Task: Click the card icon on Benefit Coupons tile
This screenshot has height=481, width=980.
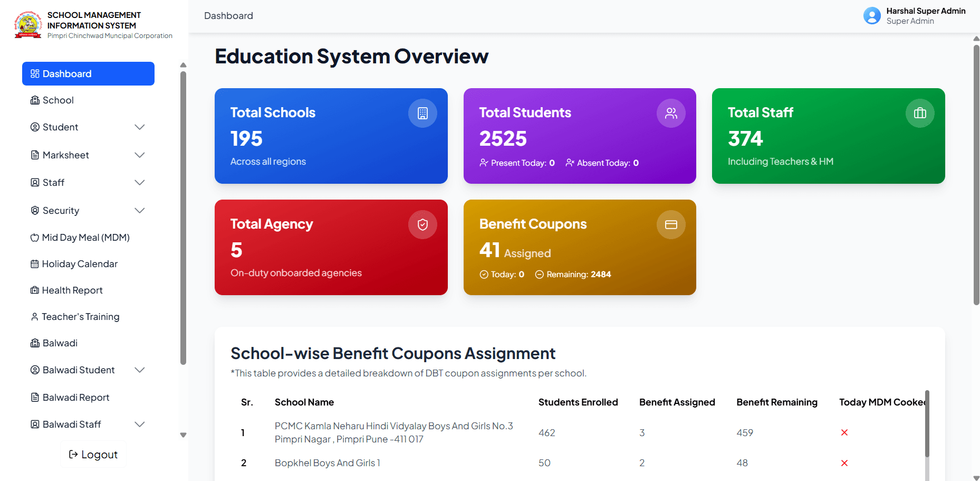Action: point(671,224)
